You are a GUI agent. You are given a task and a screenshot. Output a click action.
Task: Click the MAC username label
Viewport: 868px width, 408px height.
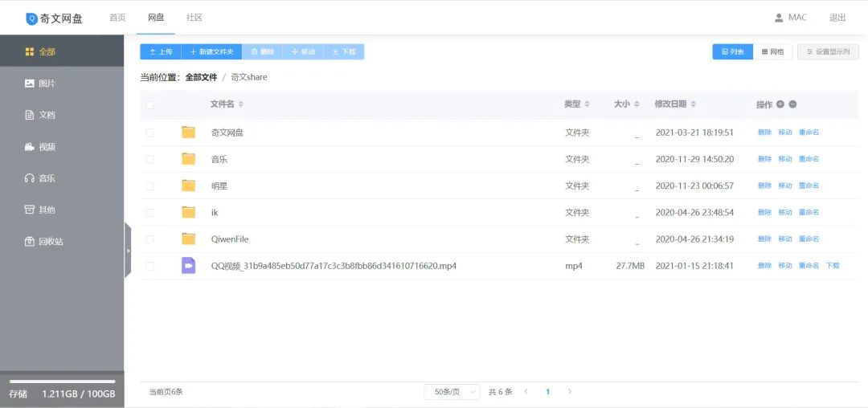coord(797,18)
